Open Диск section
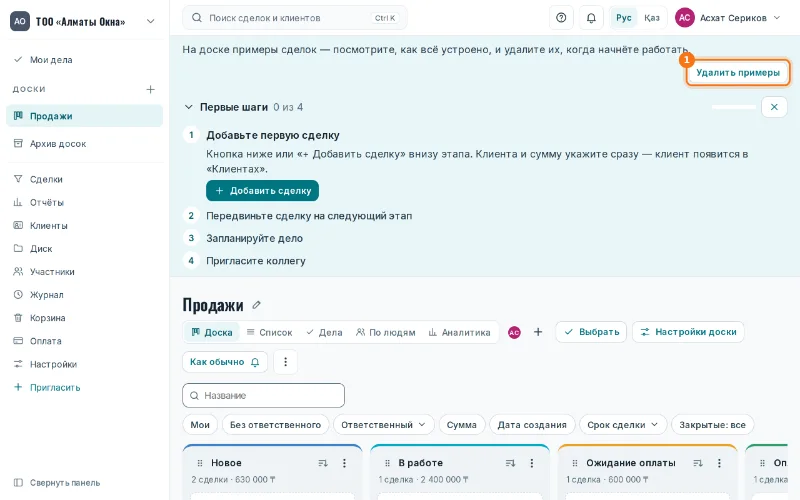This screenshot has width=800, height=500. (x=85, y=248)
